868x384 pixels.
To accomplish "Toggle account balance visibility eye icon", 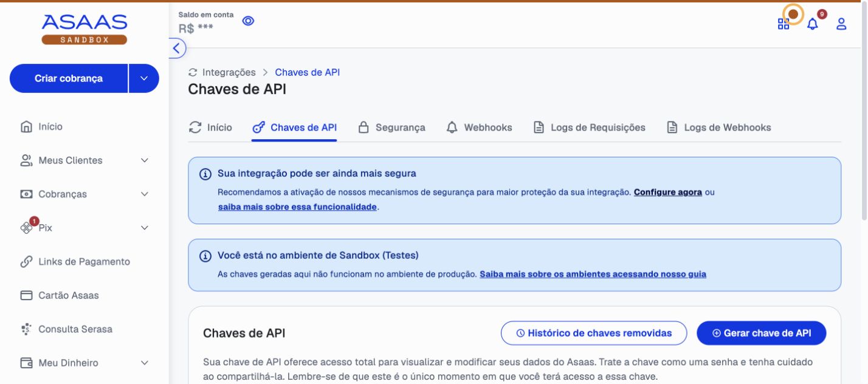I will coord(248,21).
